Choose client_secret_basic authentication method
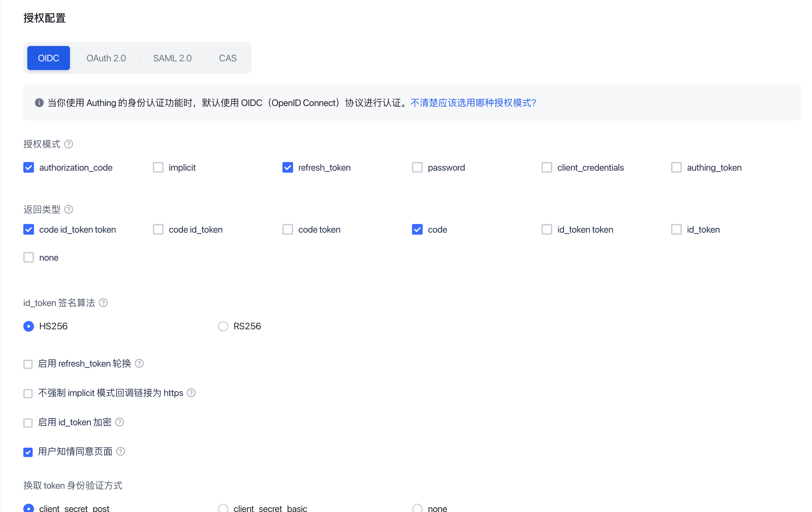The image size is (812, 512). coord(223,508)
